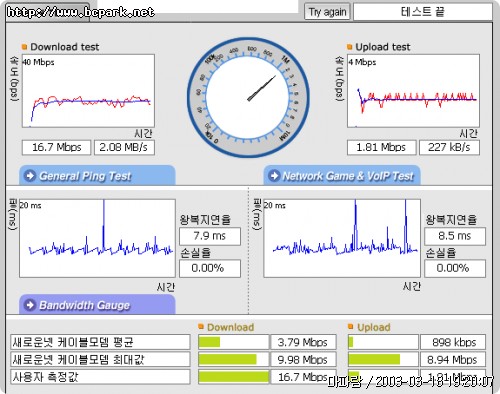Select the General Ping Test tab

click(x=97, y=175)
